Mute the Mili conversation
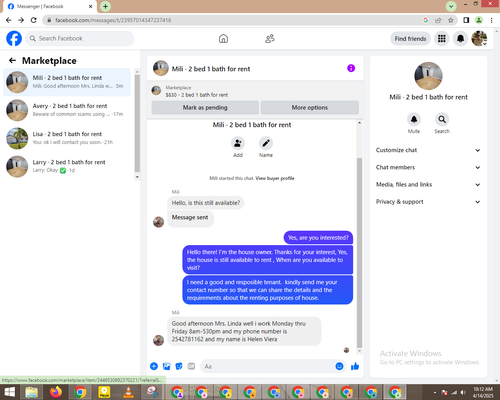500x400 pixels. [x=414, y=119]
